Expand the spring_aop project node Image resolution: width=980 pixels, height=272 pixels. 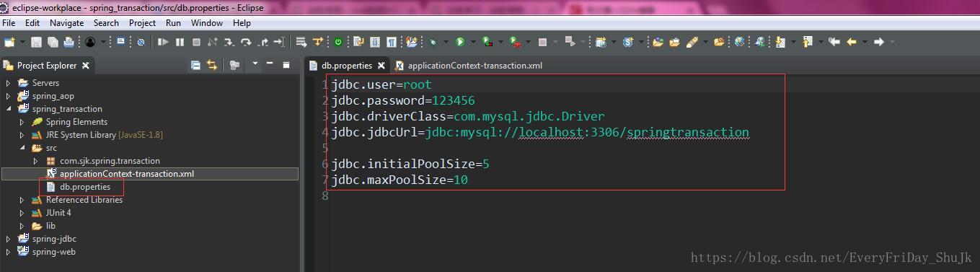tap(9, 96)
